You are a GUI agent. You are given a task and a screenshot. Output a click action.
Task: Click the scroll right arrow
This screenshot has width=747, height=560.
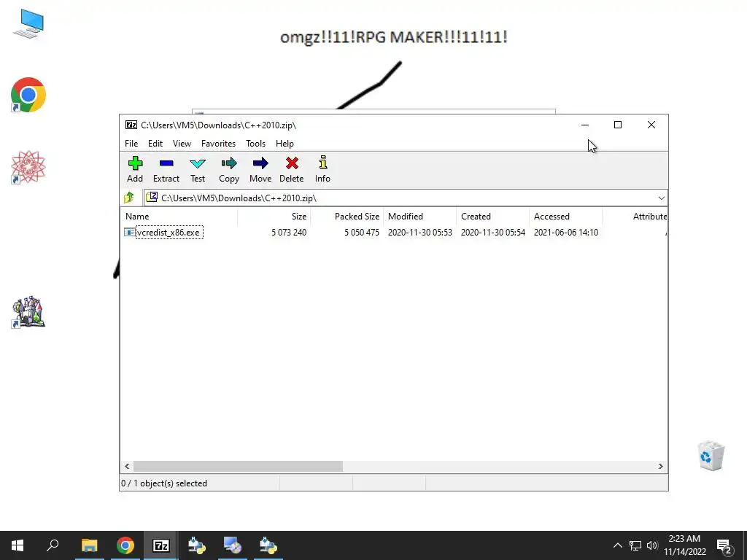click(660, 466)
